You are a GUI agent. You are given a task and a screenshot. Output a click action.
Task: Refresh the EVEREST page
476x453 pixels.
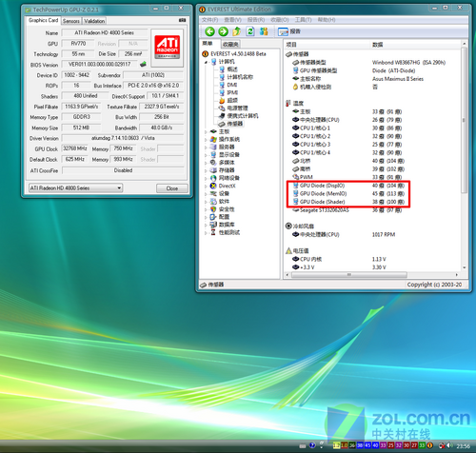point(250,31)
